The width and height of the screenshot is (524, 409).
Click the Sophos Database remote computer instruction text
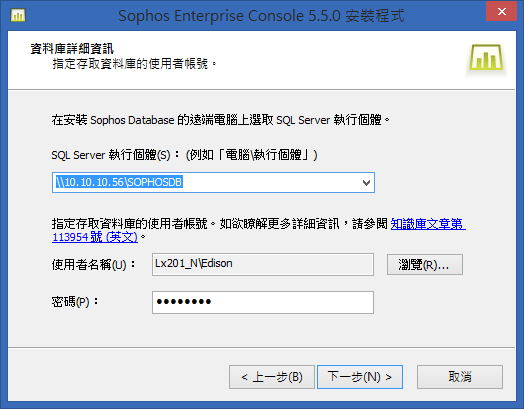coord(221,120)
